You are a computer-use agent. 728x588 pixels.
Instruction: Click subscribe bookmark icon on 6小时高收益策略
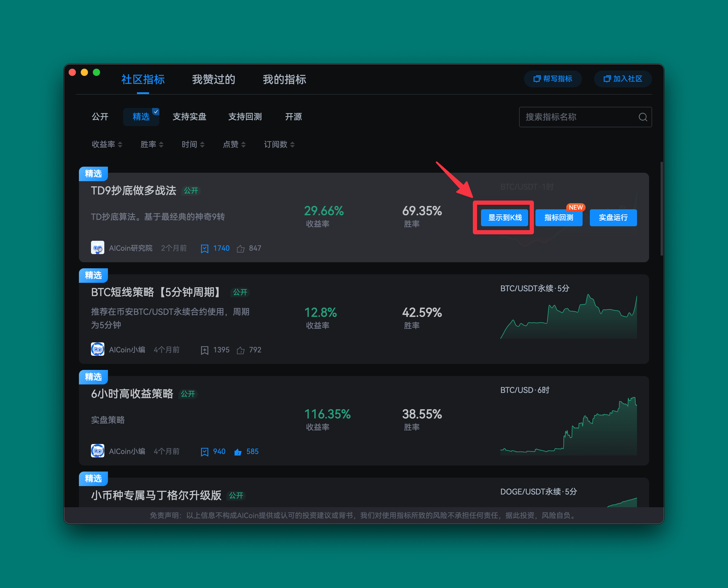204,452
